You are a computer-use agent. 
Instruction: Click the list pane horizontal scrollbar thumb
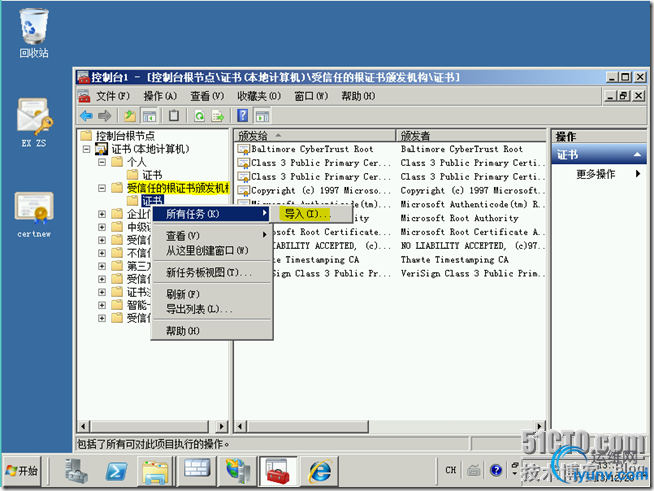(308, 426)
